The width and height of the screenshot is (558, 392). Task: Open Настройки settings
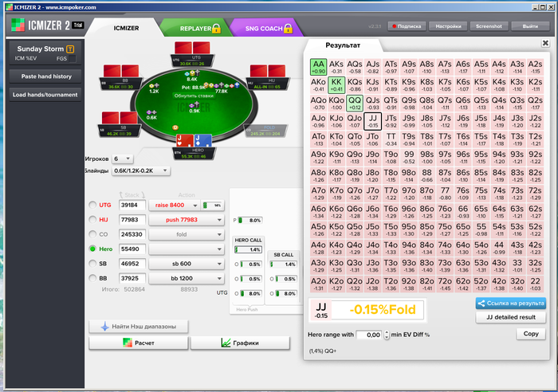click(448, 26)
